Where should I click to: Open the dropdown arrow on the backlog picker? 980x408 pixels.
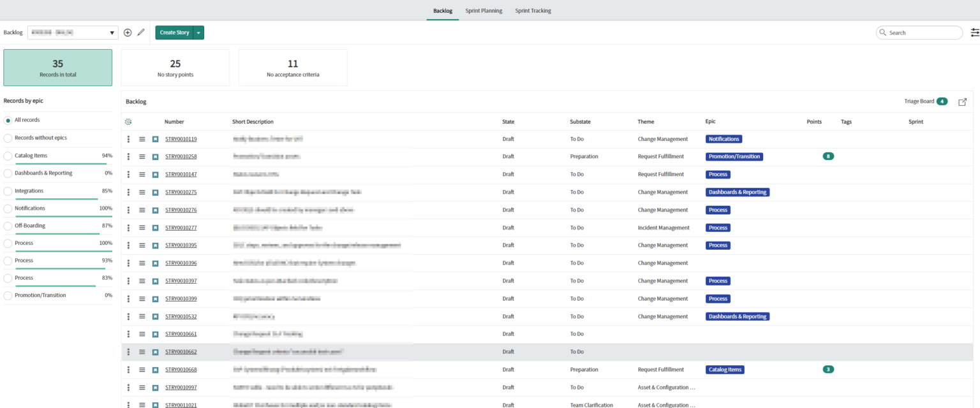112,33
